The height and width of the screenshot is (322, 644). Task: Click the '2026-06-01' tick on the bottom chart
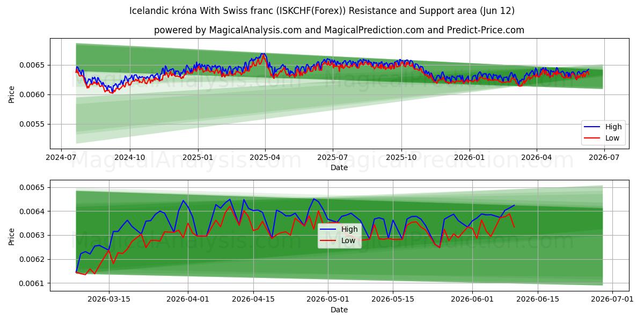(472, 299)
